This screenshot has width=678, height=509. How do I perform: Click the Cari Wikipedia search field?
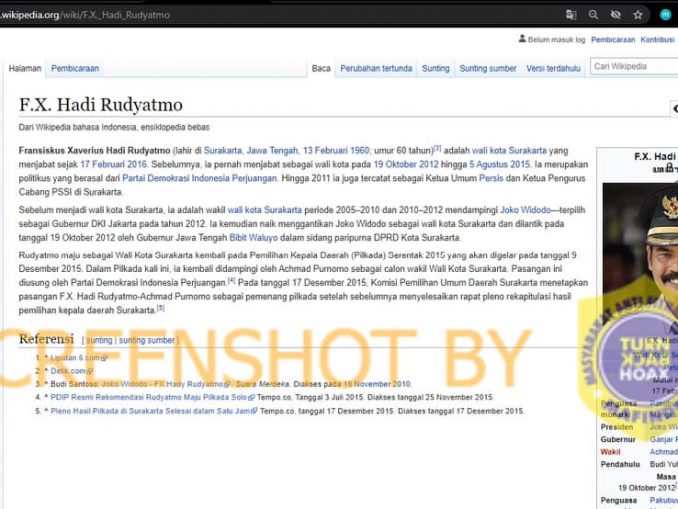pos(634,67)
